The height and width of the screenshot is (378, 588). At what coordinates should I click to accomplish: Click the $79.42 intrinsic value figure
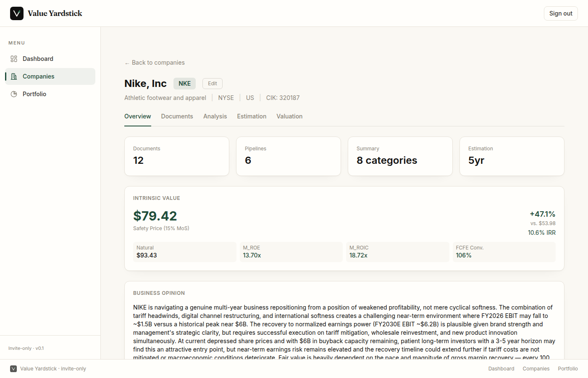[x=155, y=216]
